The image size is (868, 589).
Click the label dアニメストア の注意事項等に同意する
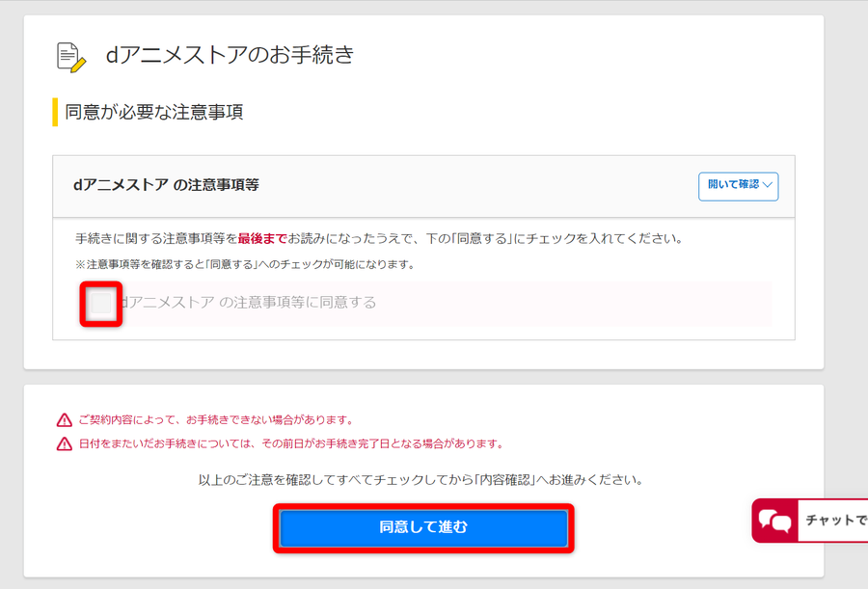click(x=248, y=303)
